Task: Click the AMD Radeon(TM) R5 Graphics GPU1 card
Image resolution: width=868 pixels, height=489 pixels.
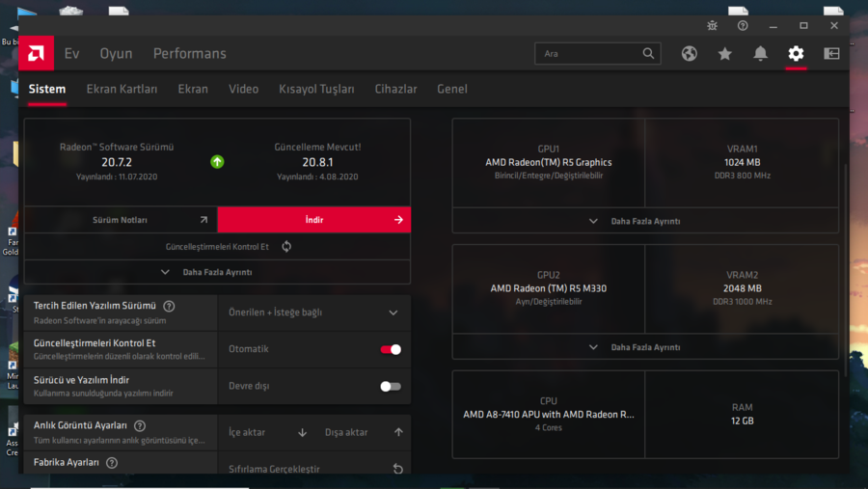Action: 548,162
